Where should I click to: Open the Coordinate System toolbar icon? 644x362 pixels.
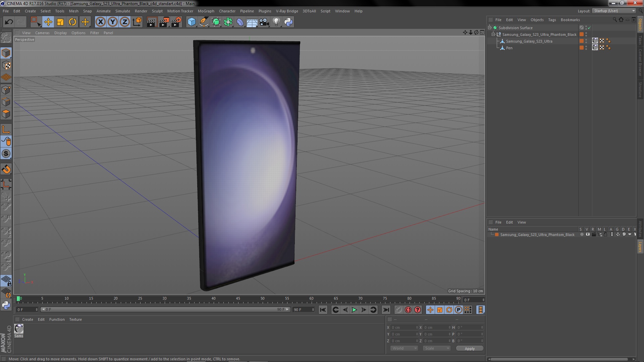137,22
